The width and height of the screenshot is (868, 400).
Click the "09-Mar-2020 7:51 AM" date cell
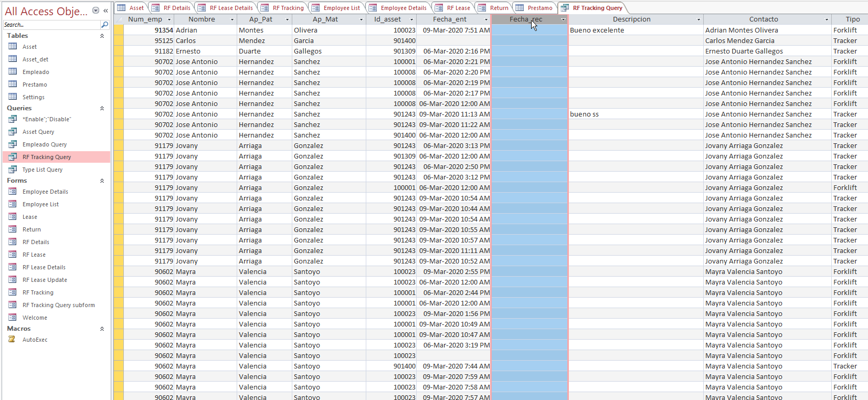point(454,30)
